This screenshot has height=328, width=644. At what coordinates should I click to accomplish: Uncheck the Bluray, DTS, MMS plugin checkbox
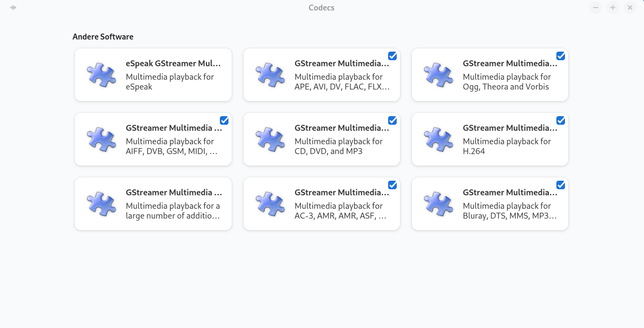click(x=561, y=185)
